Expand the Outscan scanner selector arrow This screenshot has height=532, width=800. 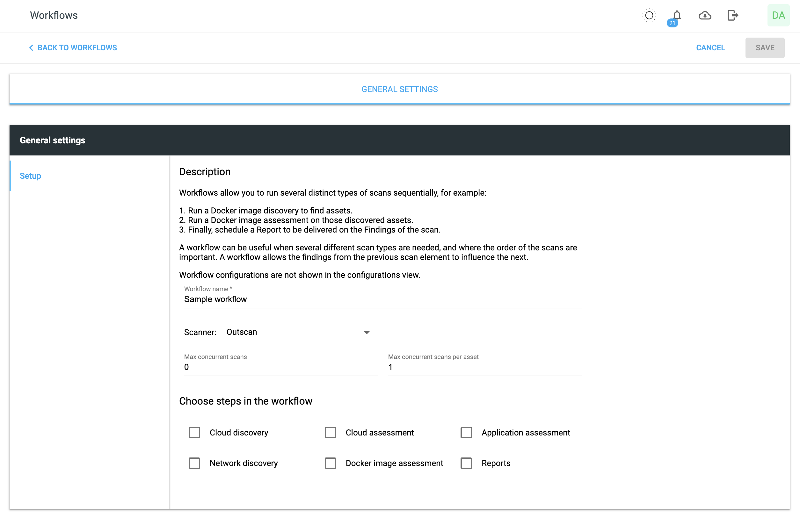tap(367, 333)
